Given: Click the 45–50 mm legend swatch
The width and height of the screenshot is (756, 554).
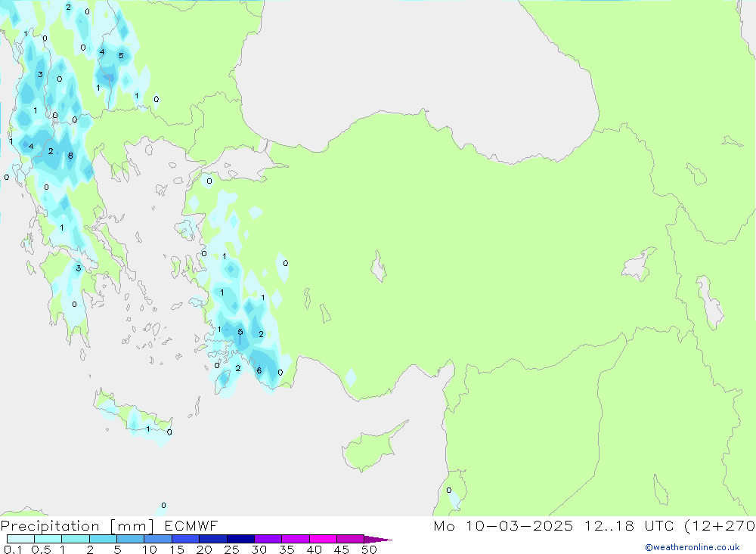Looking at the screenshot, I should point(350,539).
